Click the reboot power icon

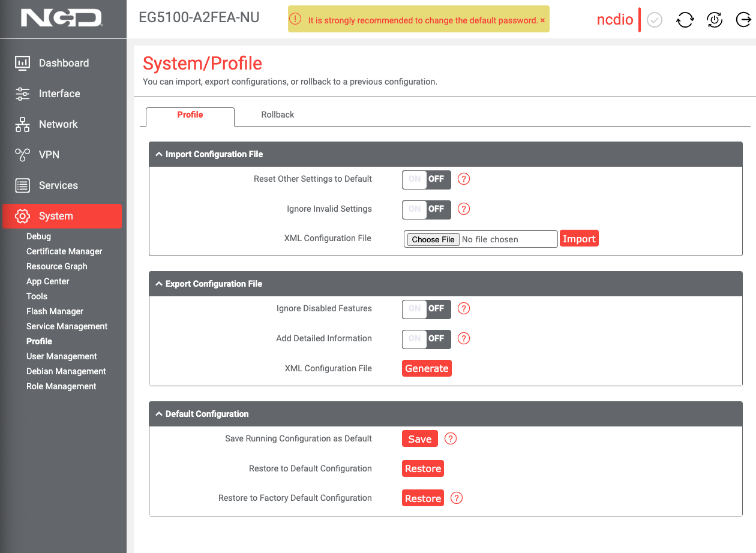(x=714, y=20)
